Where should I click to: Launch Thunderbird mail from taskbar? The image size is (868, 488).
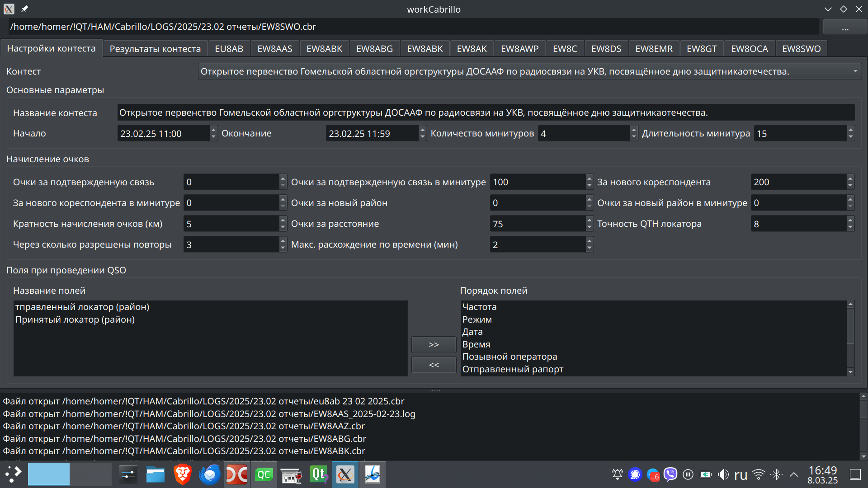(210, 474)
